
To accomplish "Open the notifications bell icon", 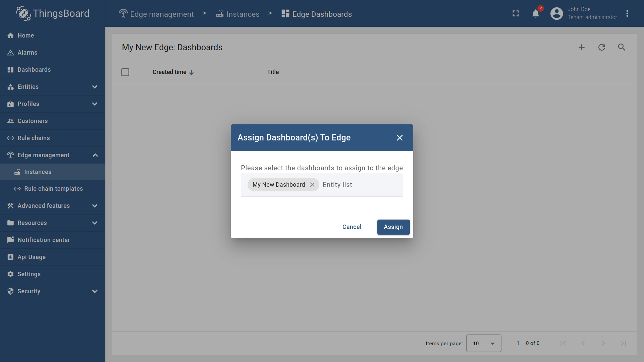I will (x=536, y=13).
